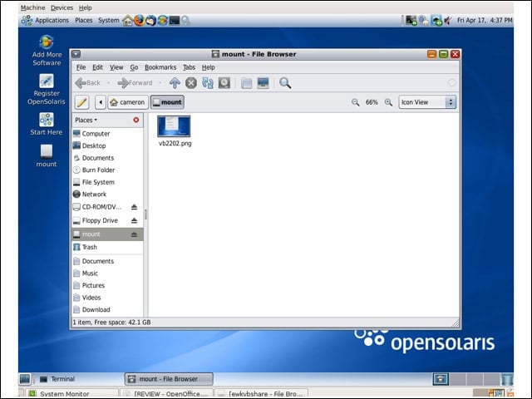
Task: Open Computer from the toolbar icon
Action: (264, 83)
